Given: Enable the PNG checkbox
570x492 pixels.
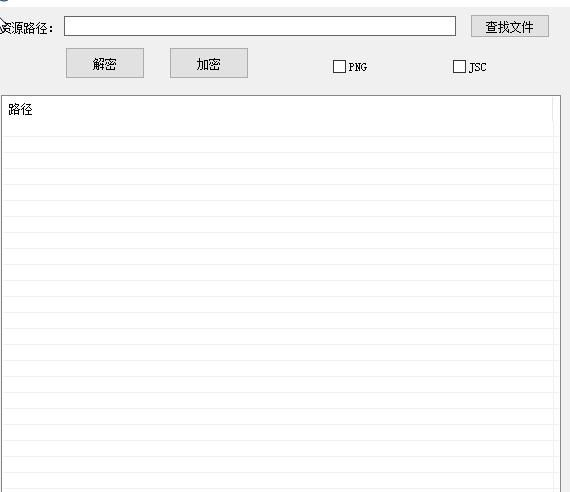Looking at the screenshot, I should pos(339,67).
